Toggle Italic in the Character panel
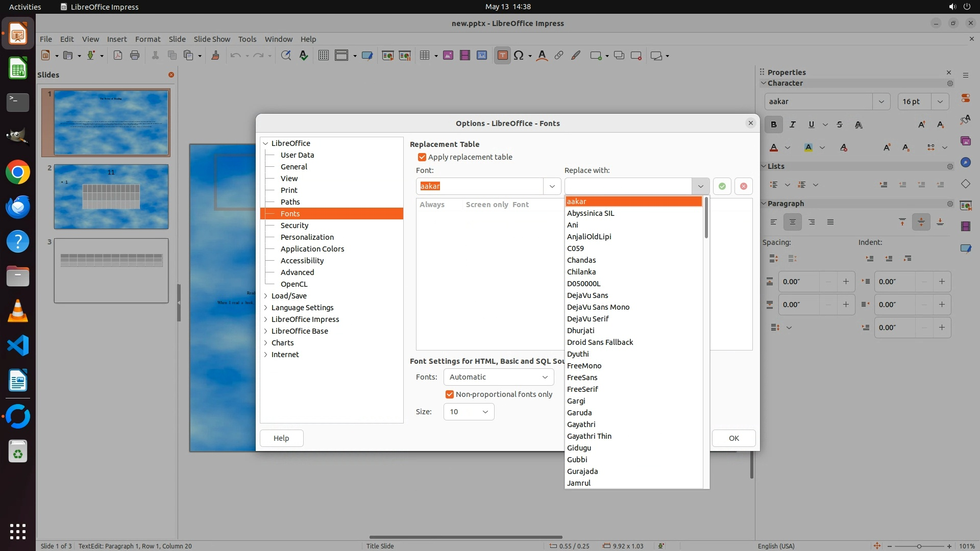The height and width of the screenshot is (551, 980). coord(792,124)
